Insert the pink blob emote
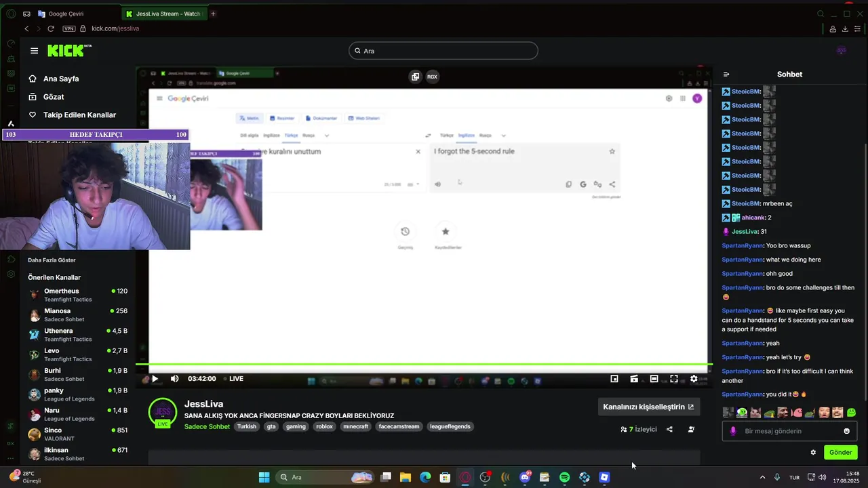 pos(797,412)
